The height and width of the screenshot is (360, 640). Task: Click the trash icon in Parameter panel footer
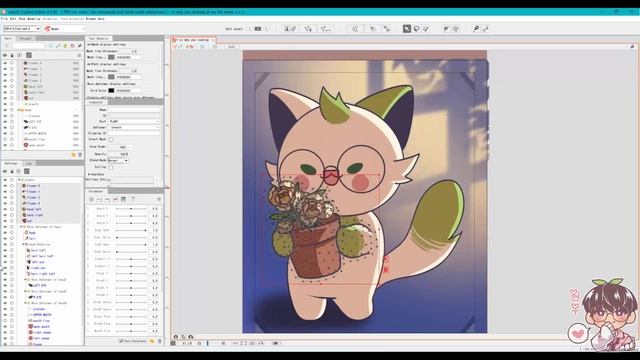click(160, 341)
